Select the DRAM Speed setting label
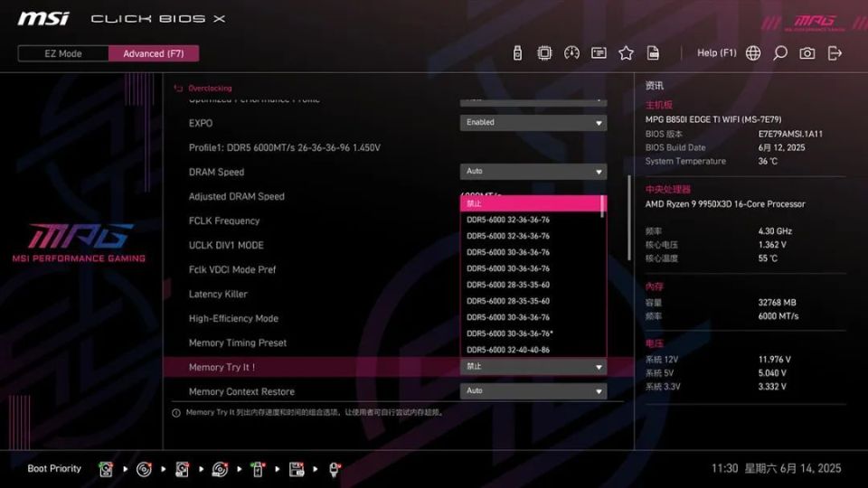 click(216, 172)
